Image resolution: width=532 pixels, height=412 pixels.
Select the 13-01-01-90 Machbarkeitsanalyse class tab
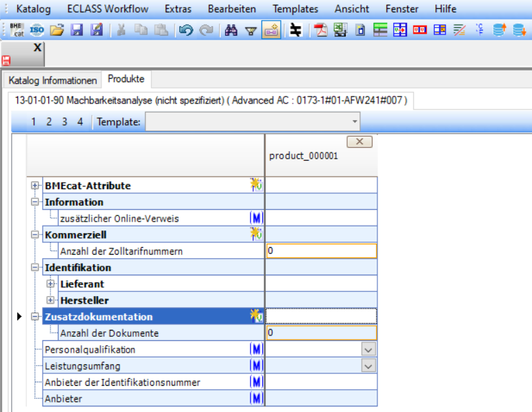210,101
